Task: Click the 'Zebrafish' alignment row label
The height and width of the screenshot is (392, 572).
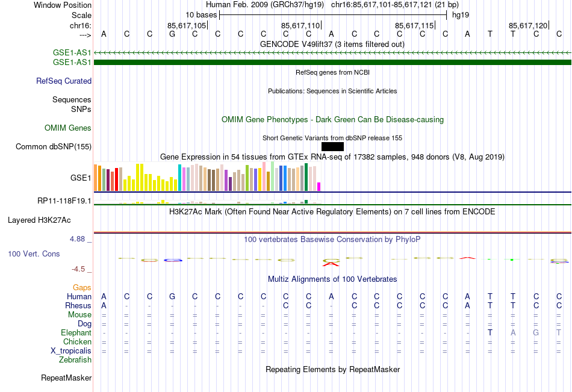Action: [75, 360]
